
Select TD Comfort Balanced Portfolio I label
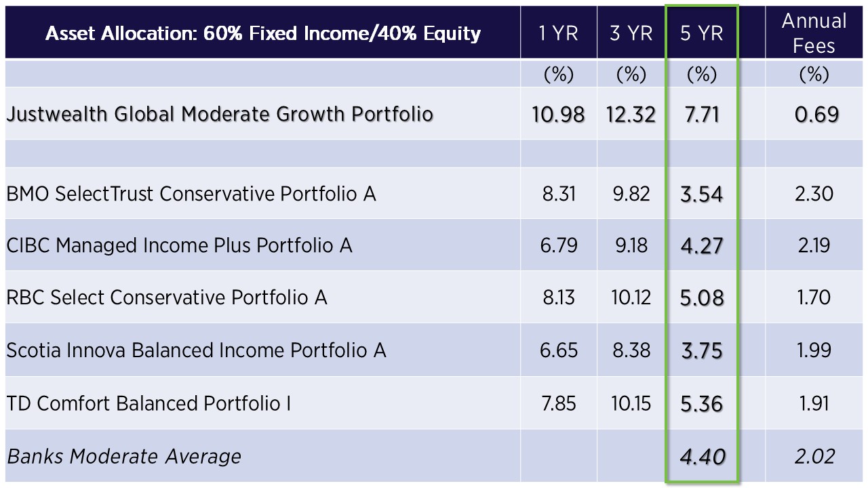[x=149, y=403]
